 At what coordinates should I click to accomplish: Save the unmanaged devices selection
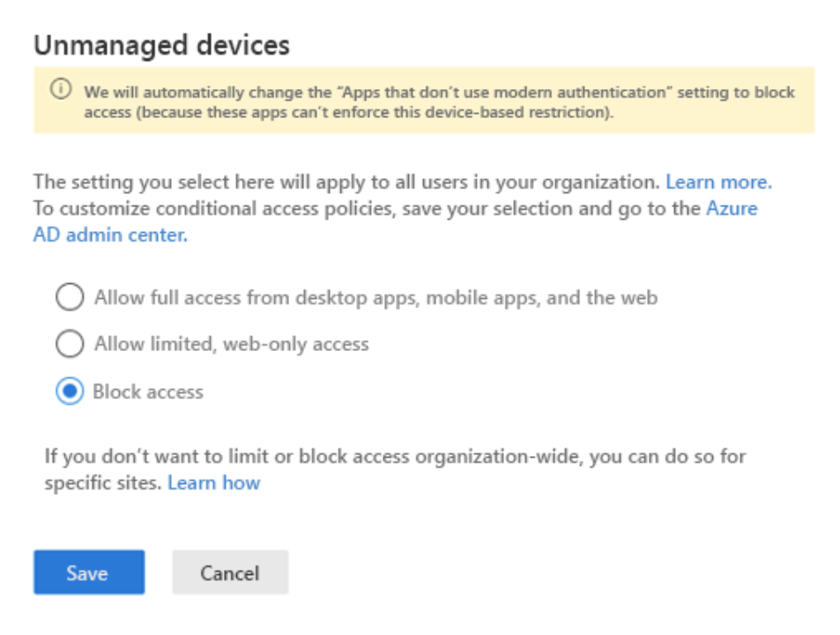coord(88,573)
